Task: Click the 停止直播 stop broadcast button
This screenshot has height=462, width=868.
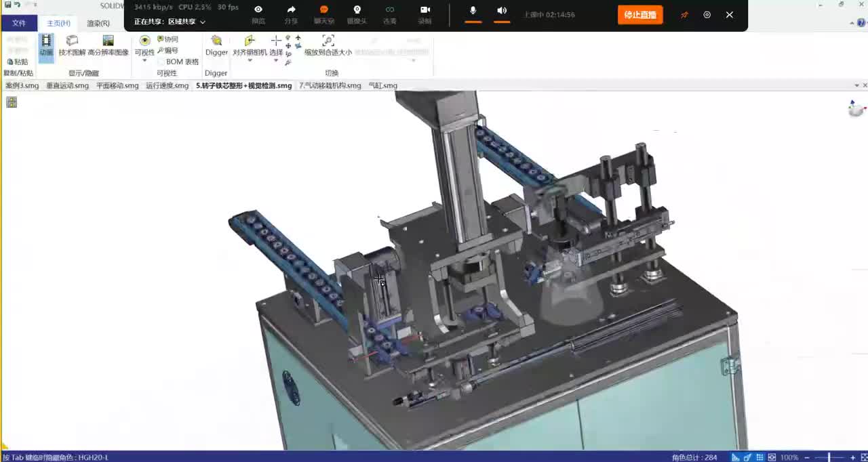Action: point(639,15)
